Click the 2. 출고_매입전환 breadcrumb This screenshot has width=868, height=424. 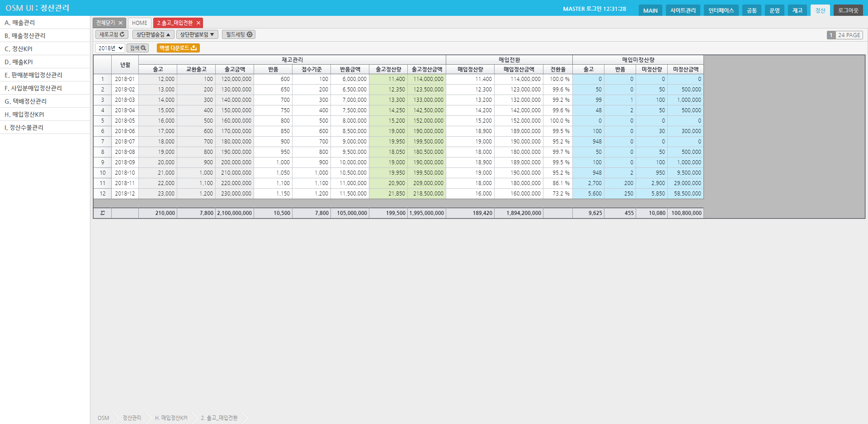coord(219,418)
